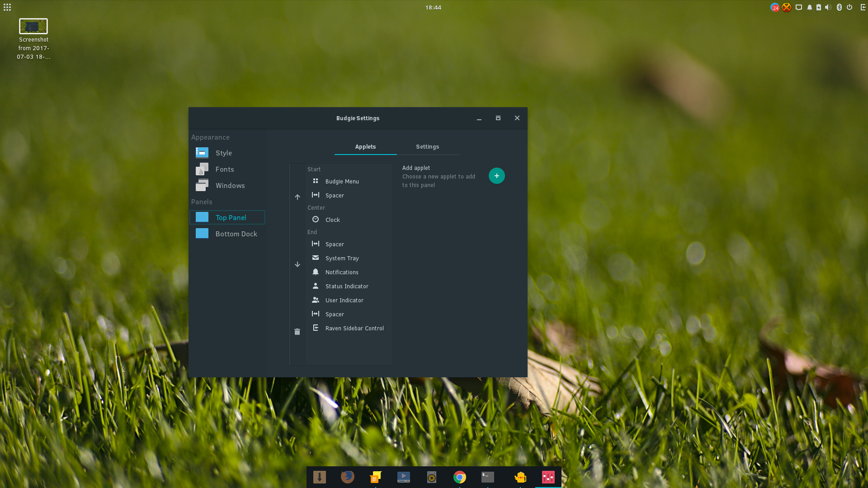The image size is (868, 488).
Task: Select Bottom Dock in sidebar
Action: [x=227, y=234]
